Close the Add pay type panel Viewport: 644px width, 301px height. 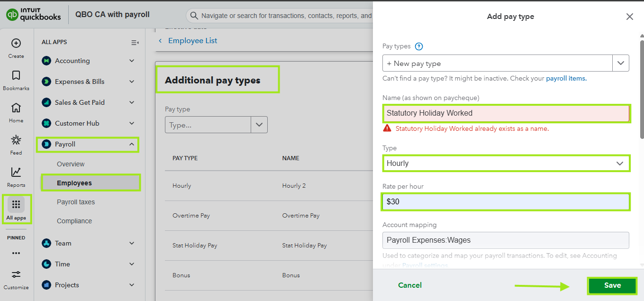[629, 17]
